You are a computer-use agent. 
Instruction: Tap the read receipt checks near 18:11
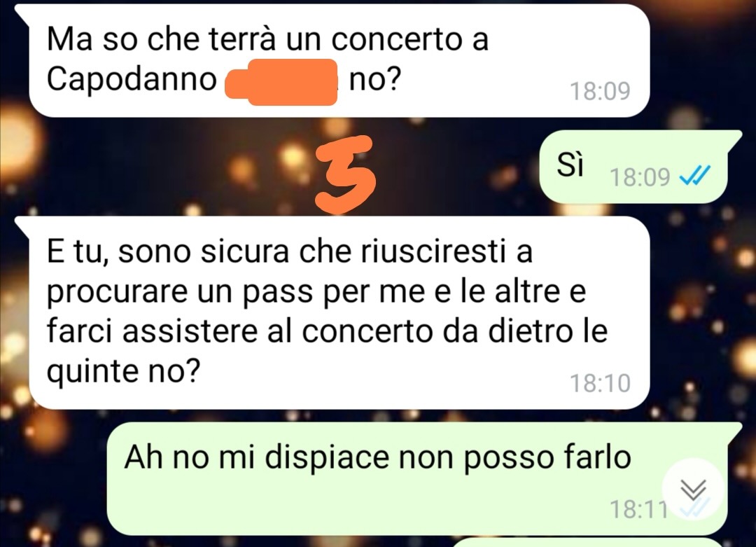(694, 508)
